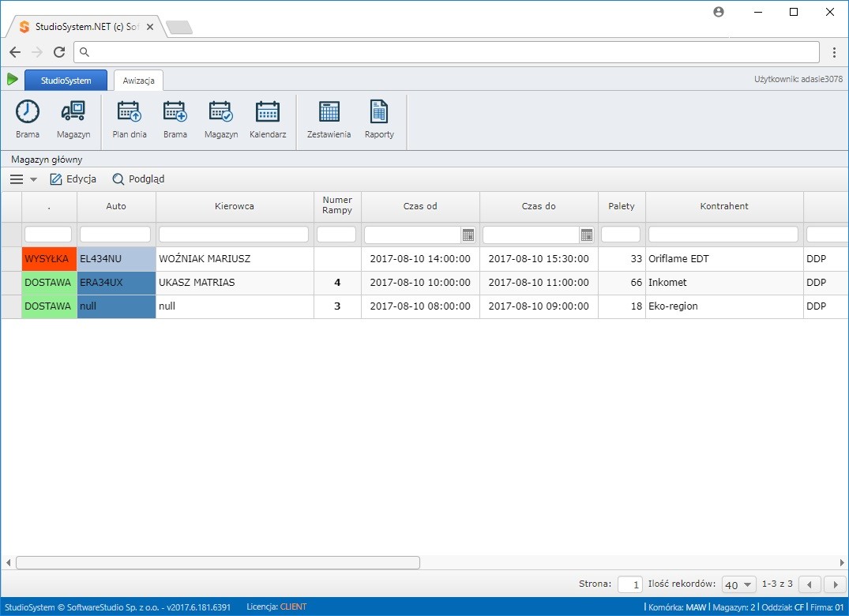Click the Komórka: MAW status entry
Screen dimensions: 849x616
[x=677, y=607]
